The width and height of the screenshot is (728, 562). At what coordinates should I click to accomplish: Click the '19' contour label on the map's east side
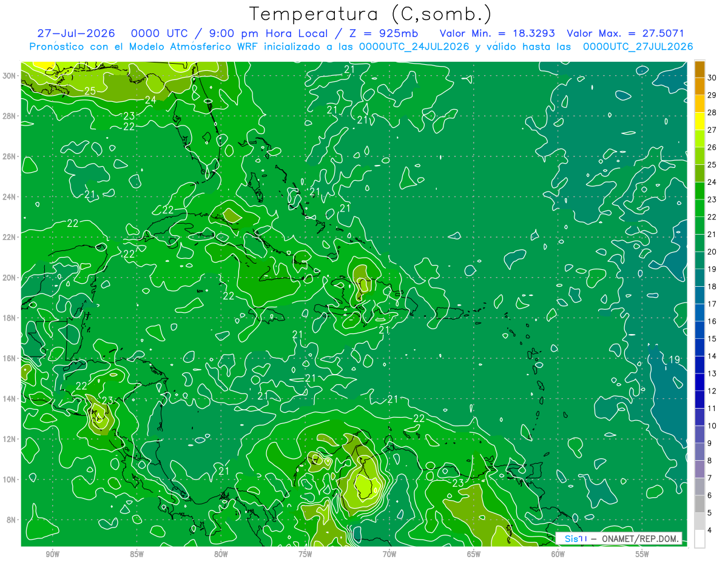tap(674, 360)
